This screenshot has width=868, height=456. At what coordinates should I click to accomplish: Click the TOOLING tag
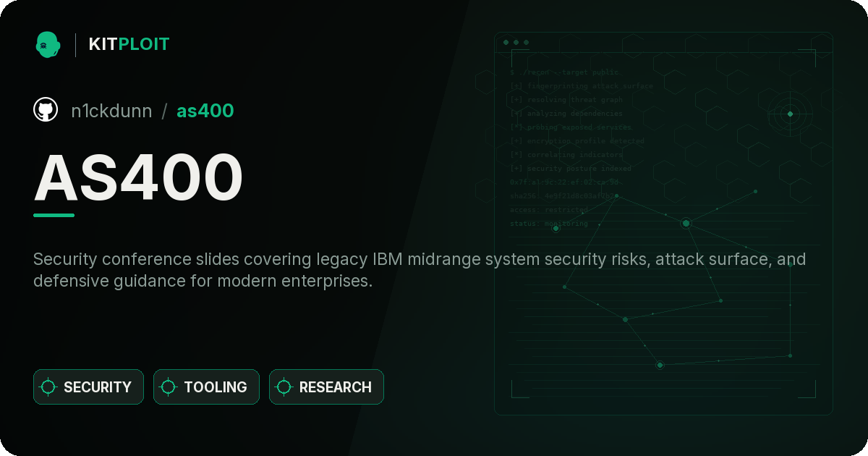coord(206,387)
